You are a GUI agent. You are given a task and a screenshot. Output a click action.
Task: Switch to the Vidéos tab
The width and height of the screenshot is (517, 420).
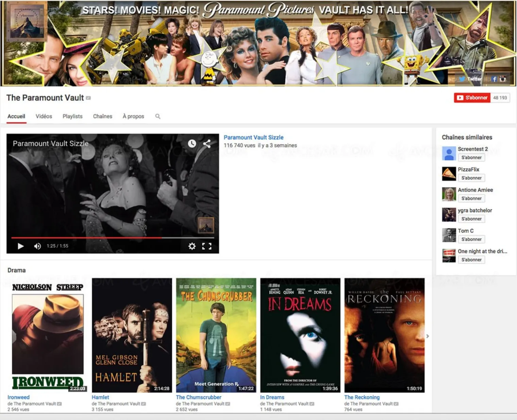(x=44, y=116)
